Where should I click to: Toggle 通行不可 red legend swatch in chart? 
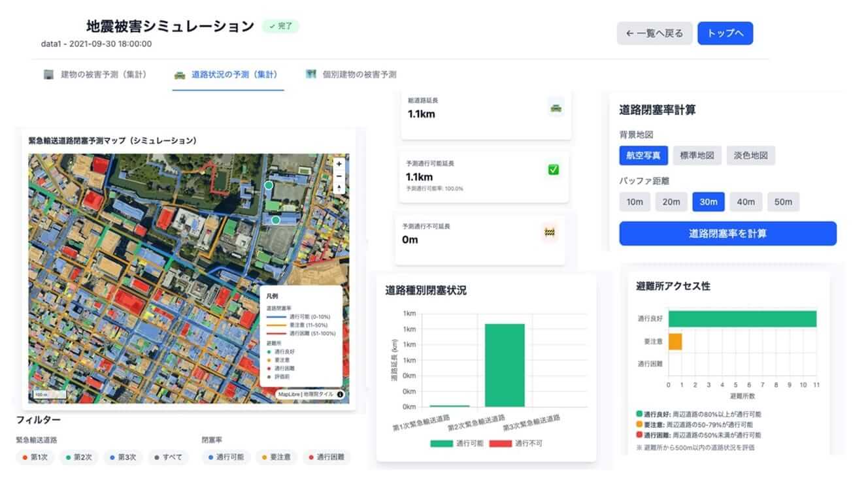click(501, 444)
